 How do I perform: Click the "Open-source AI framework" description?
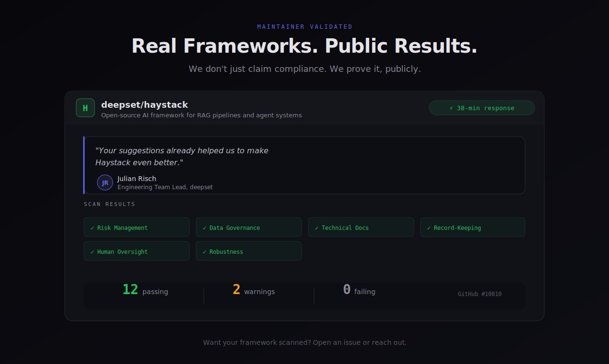(201, 115)
